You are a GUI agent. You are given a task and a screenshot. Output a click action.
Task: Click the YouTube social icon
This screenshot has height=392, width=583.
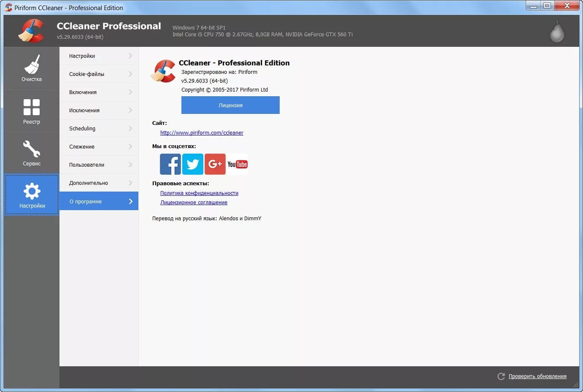(238, 164)
